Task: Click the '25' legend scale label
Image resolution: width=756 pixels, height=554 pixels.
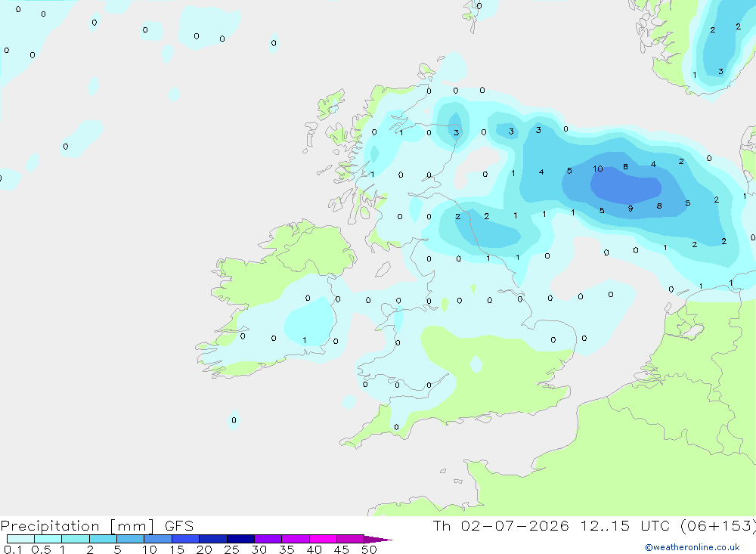Action: (x=231, y=549)
